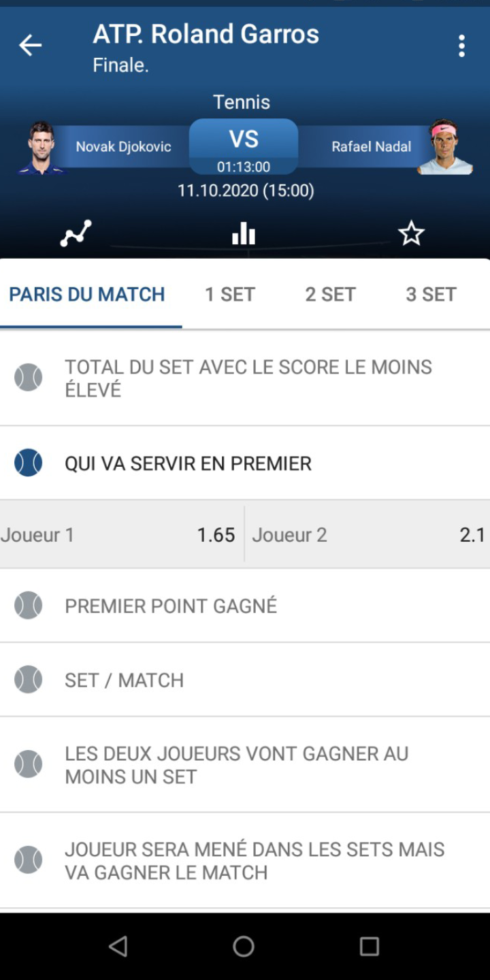
Task: Open the 3 SET tab
Action: [431, 294]
